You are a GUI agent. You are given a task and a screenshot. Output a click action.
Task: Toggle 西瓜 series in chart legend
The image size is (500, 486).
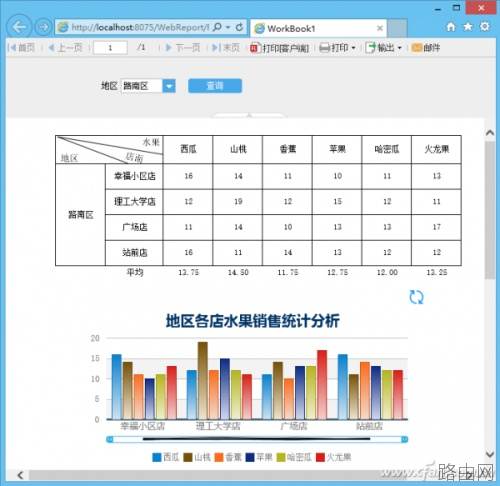[x=166, y=457]
